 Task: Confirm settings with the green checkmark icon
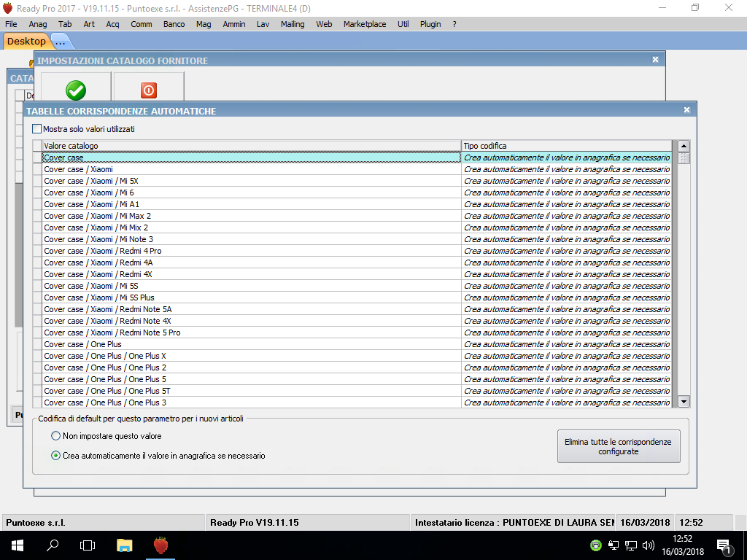click(76, 90)
